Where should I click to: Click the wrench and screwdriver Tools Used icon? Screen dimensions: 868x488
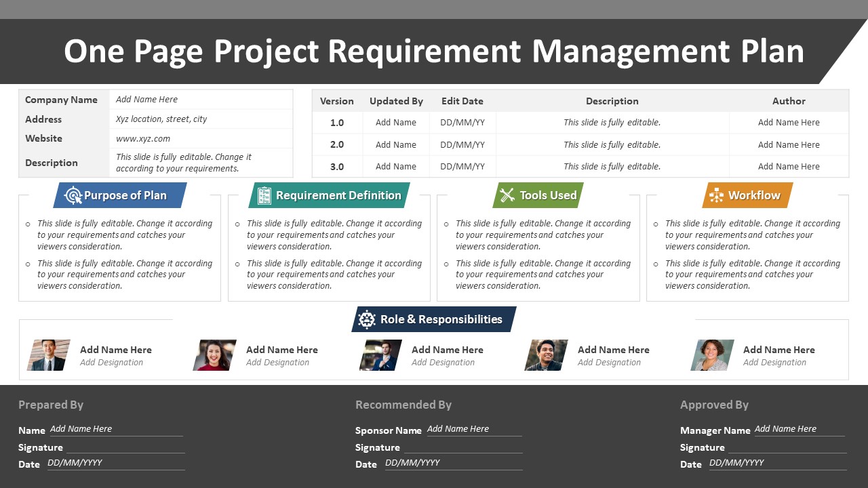pos(507,195)
